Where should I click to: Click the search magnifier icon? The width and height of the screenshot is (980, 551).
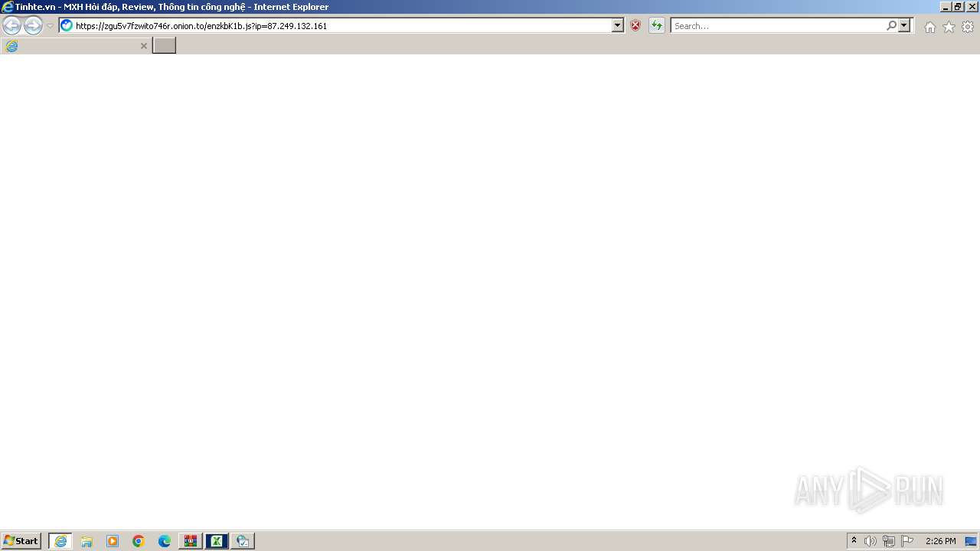[891, 26]
